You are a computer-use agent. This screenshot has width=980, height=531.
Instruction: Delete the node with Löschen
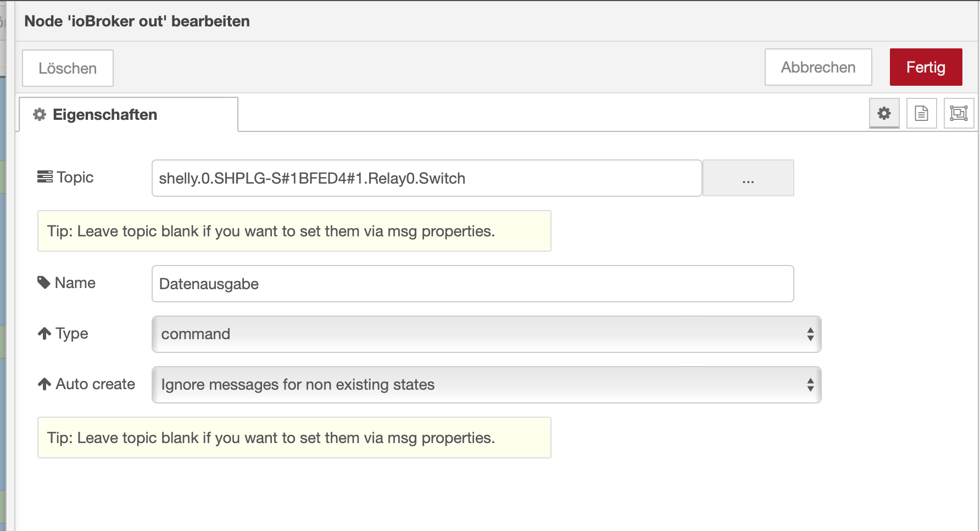(x=68, y=68)
